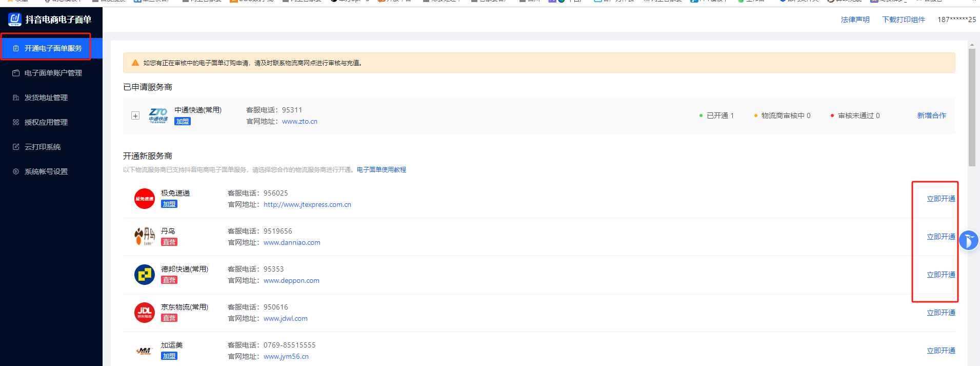Click the 加运美 logo icon
The height and width of the screenshot is (366, 980).
[x=144, y=351]
